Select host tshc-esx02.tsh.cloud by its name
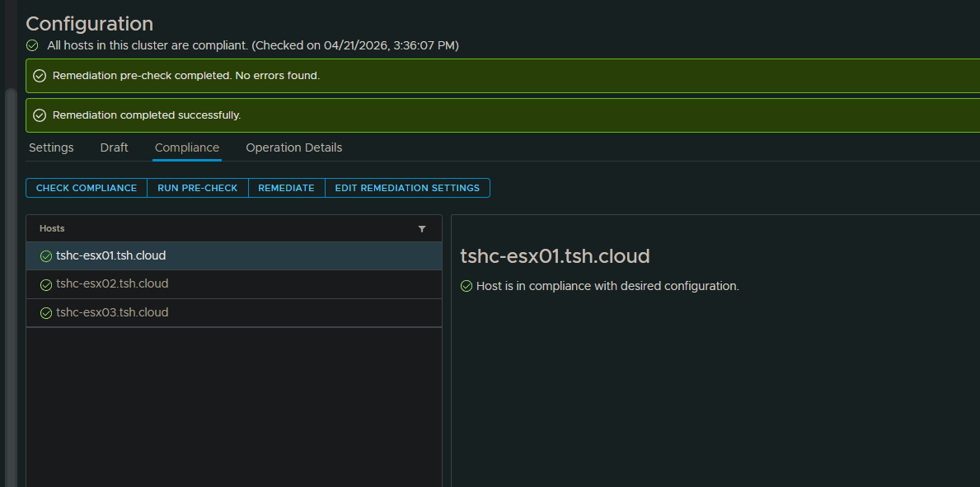Viewport: 980px width, 487px height. tap(112, 283)
